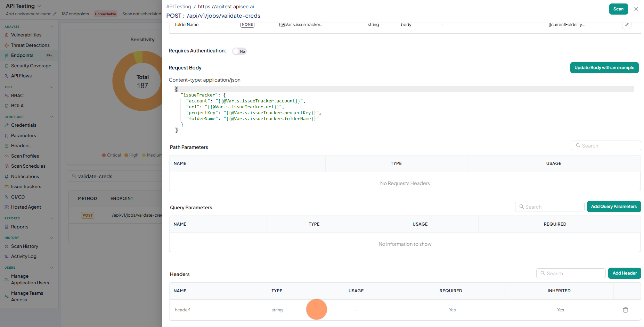Start scan with the Scan button
The height and width of the screenshot is (327, 644).
coord(618,9)
